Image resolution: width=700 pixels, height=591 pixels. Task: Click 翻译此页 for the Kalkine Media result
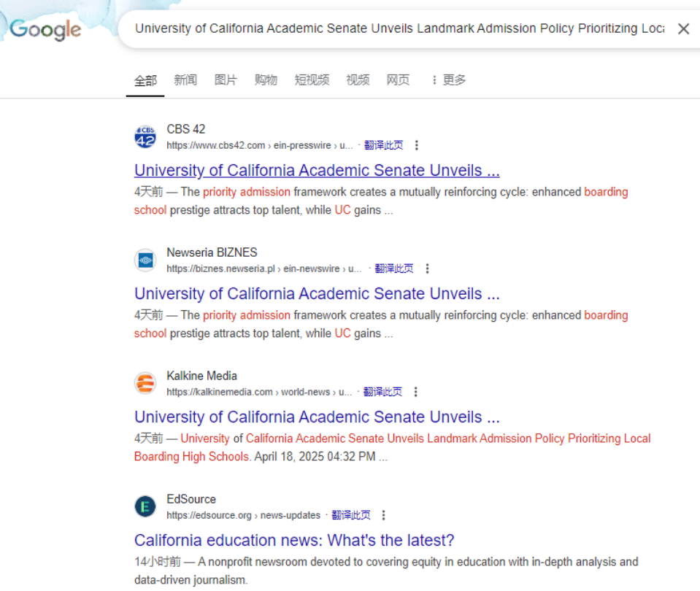coord(382,392)
